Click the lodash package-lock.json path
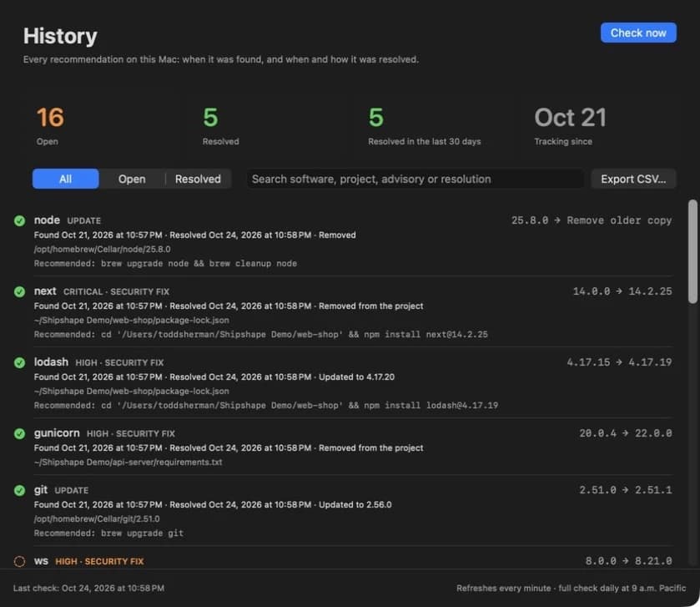Image resolution: width=700 pixels, height=607 pixels. (x=132, y=392)
